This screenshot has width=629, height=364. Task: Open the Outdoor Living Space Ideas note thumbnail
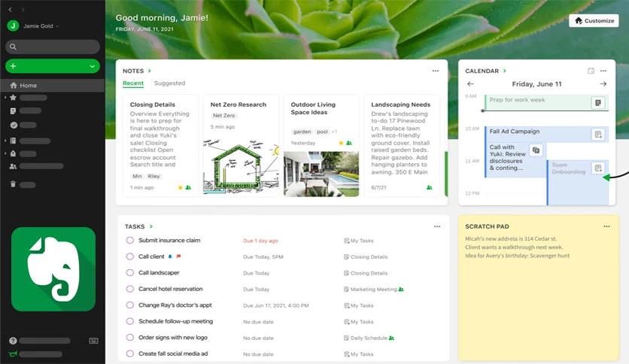[321, 174]
